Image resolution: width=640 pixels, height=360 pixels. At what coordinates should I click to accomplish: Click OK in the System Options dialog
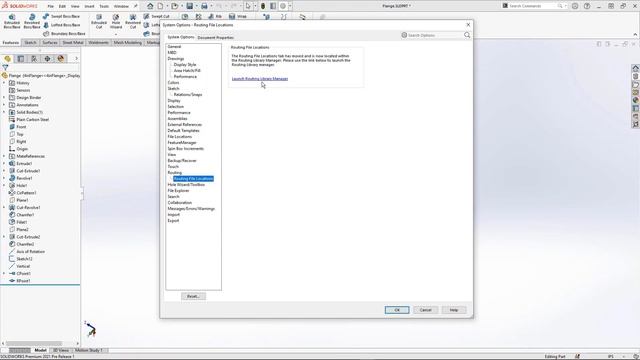point(397,310)
